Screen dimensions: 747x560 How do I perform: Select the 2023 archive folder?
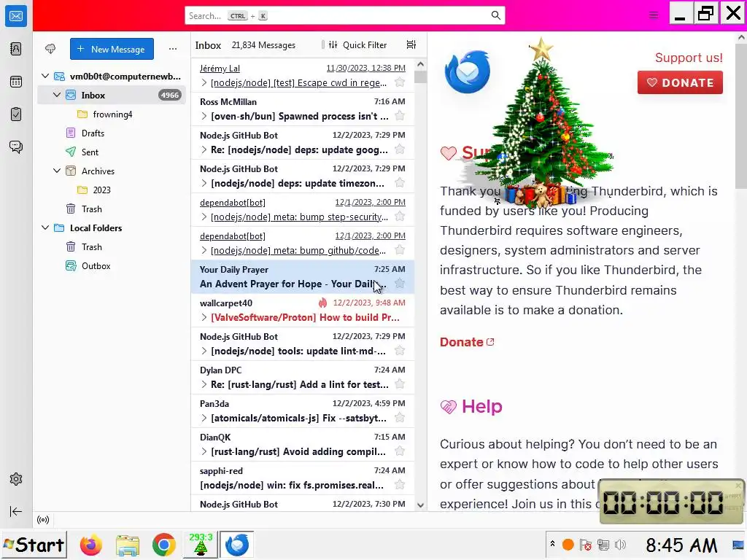point(112,190)
